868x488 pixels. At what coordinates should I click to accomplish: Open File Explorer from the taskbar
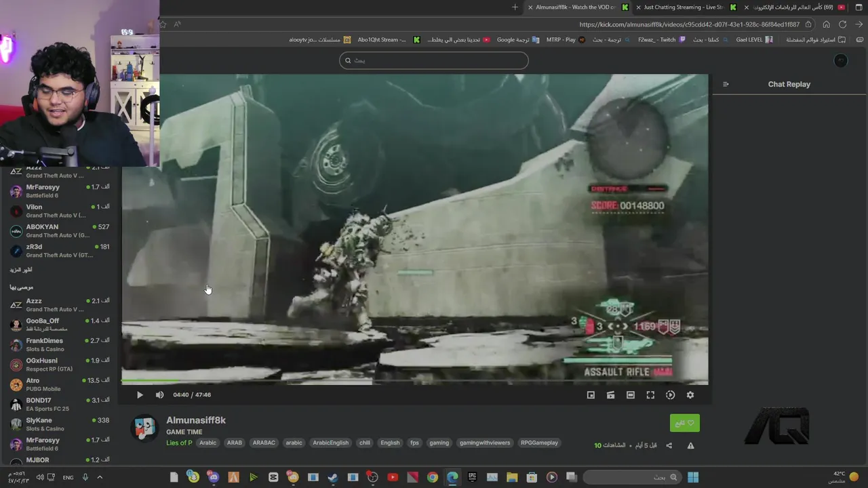click(x=512, y=478)
